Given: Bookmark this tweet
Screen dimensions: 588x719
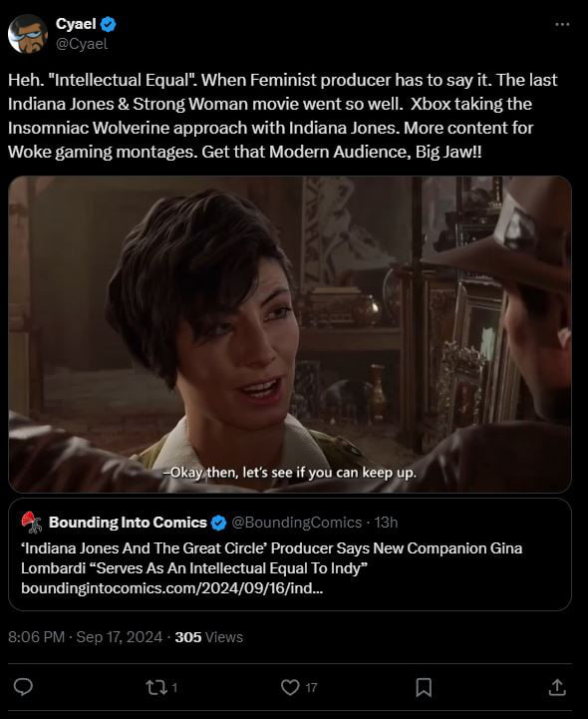Looking at the screenshot, I should [x=424, y=687].
